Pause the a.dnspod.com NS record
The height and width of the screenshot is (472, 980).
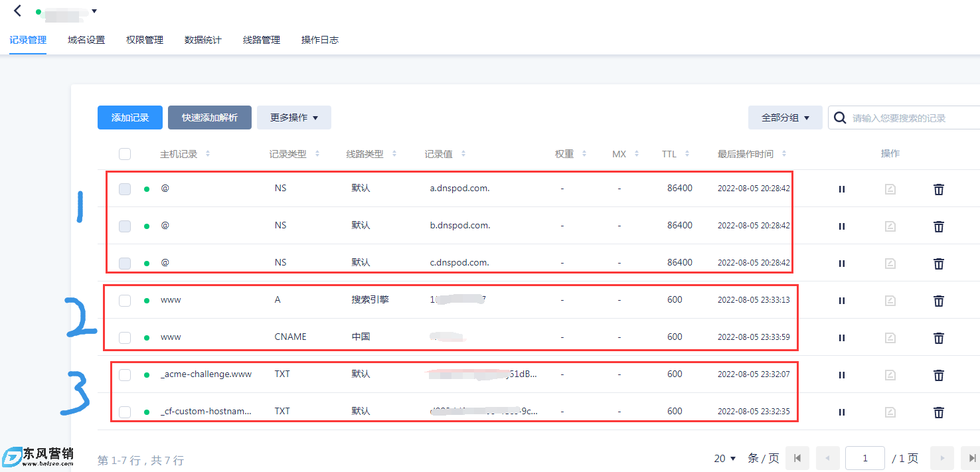click(841, 189)
